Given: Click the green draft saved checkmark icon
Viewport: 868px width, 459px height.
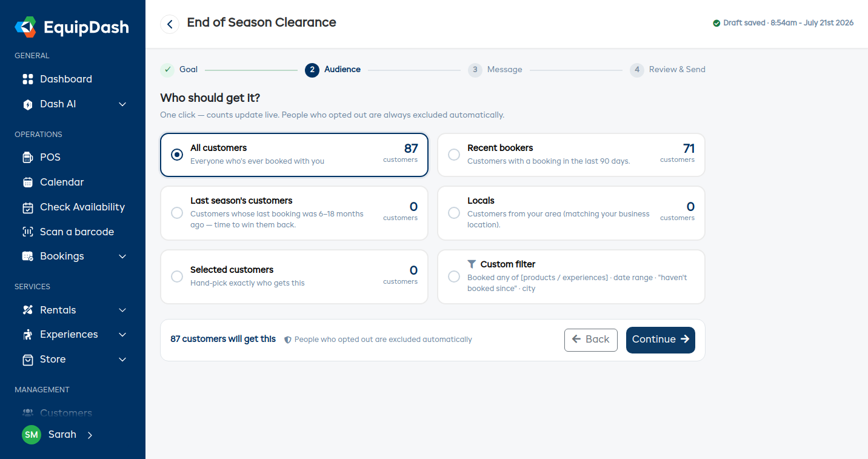Looking at the screenshot, I should 716,23.
